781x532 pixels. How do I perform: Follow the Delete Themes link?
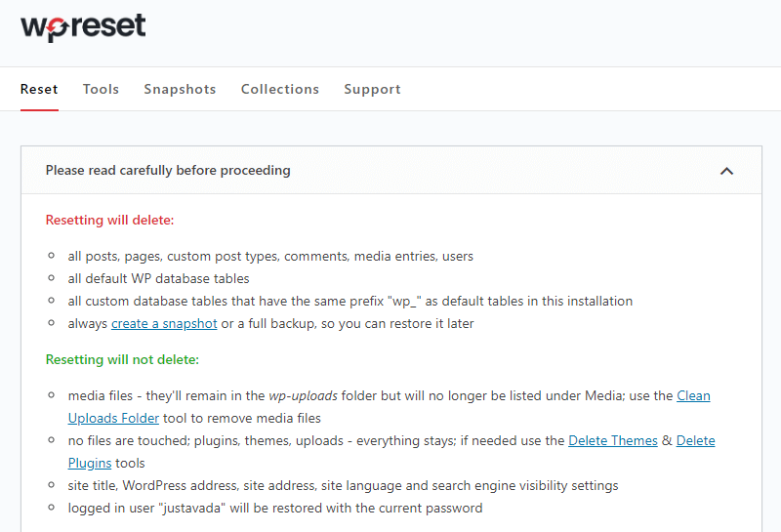[613, 440]
